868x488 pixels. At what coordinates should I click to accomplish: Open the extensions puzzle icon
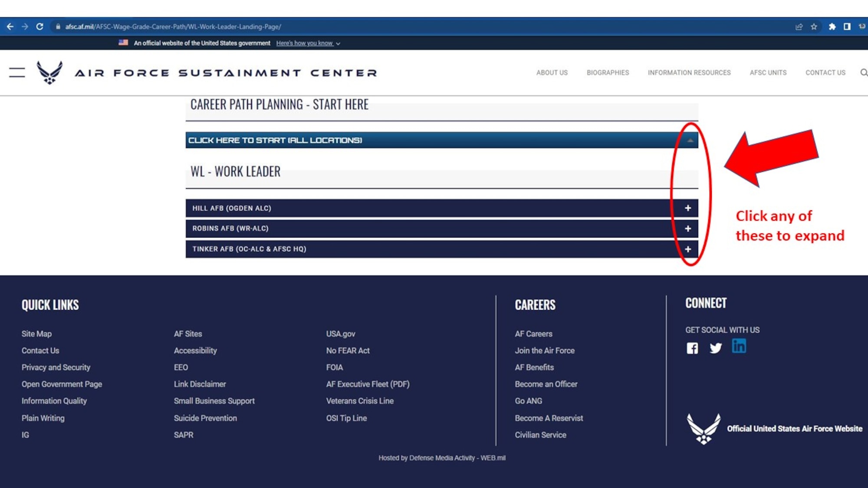click(x=832, y=27)
